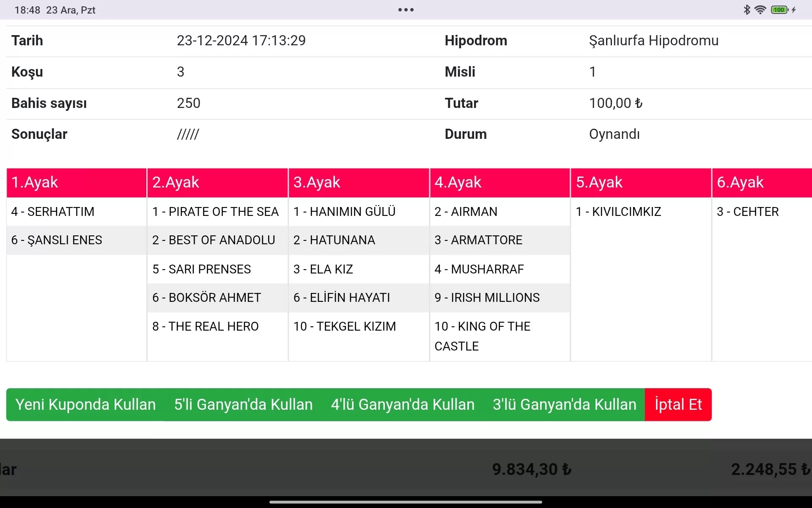Cancel the coupon with İptal Et
The height and width of the screenshot is (508, 812).
[x=678, y=404]
